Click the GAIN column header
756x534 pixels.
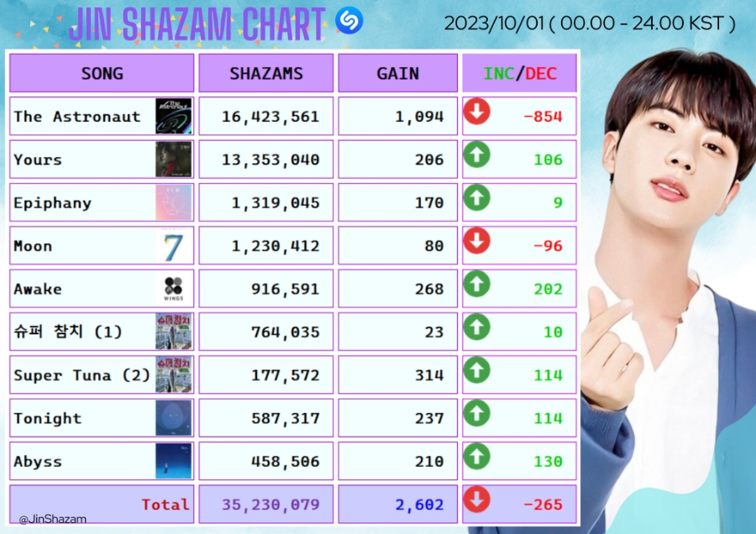pyautogui.click(x=398, y=73)
